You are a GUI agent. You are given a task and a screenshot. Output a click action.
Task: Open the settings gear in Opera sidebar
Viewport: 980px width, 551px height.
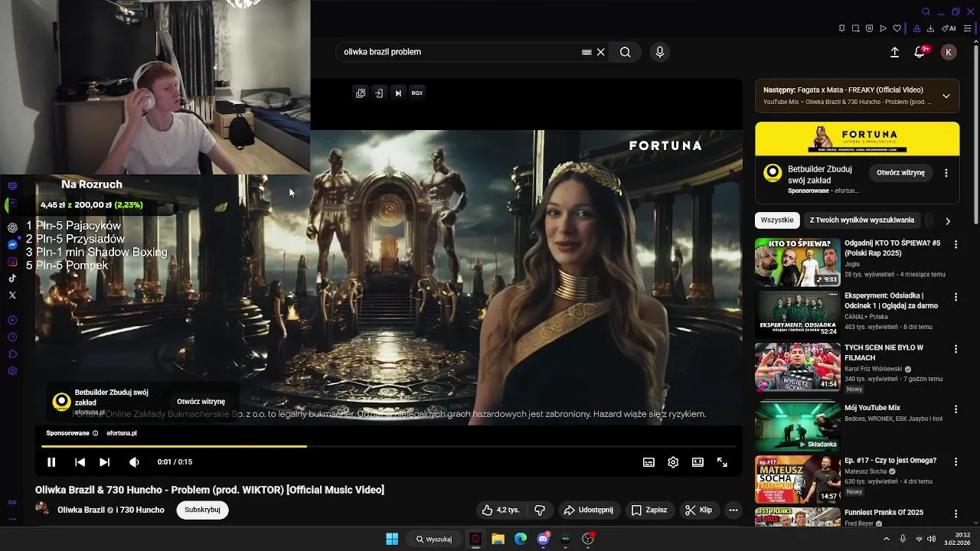click(12, 371)
